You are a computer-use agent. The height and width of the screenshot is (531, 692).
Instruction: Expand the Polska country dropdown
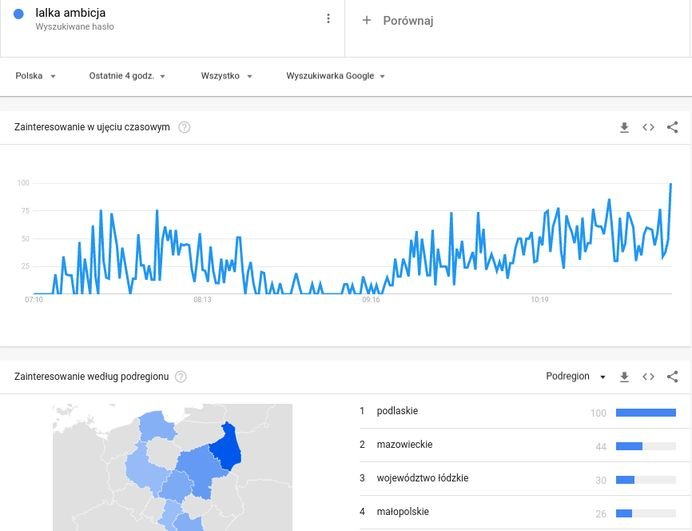click(x=36, y=76)
